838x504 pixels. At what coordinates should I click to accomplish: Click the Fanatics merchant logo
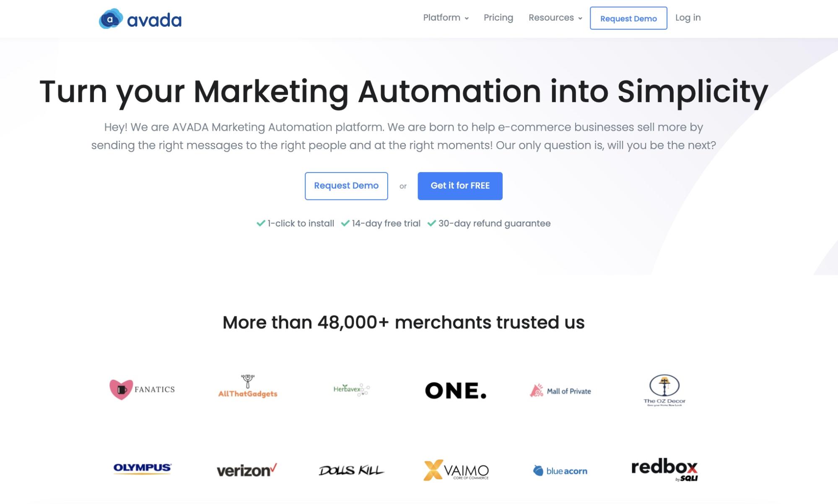click(142, 389)
